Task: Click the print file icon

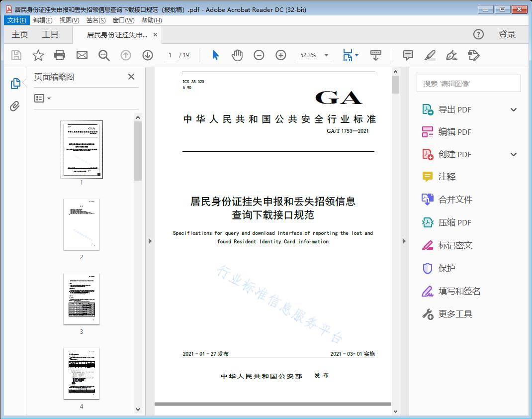Action: click(x=60, y=55)
